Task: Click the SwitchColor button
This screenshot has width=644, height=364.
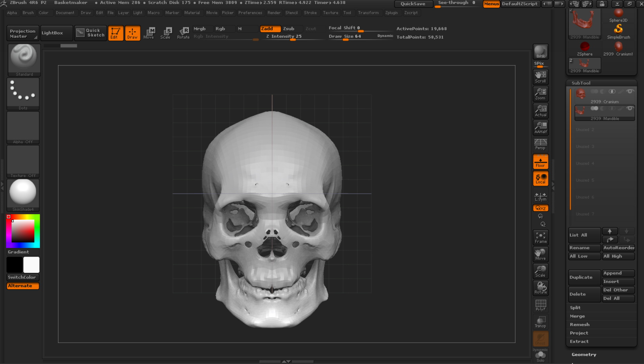Action: click(x=23, y=277)
